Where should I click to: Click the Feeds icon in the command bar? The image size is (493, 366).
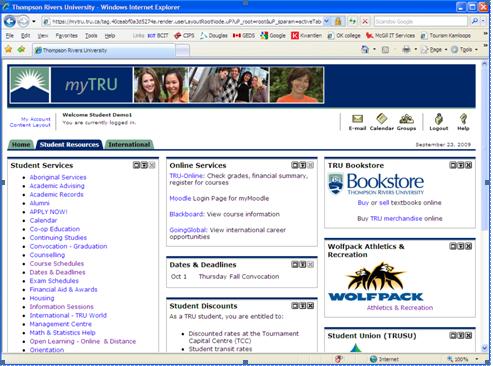point(385,50)
